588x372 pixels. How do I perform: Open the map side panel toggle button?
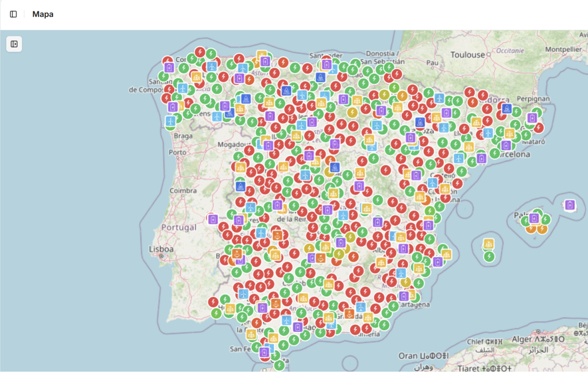14,44
